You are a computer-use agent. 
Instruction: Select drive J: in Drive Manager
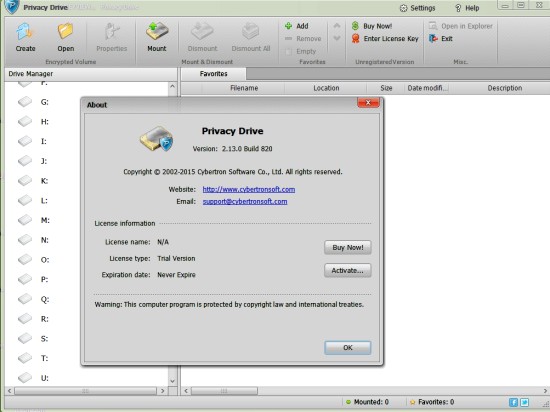[33, 161]
